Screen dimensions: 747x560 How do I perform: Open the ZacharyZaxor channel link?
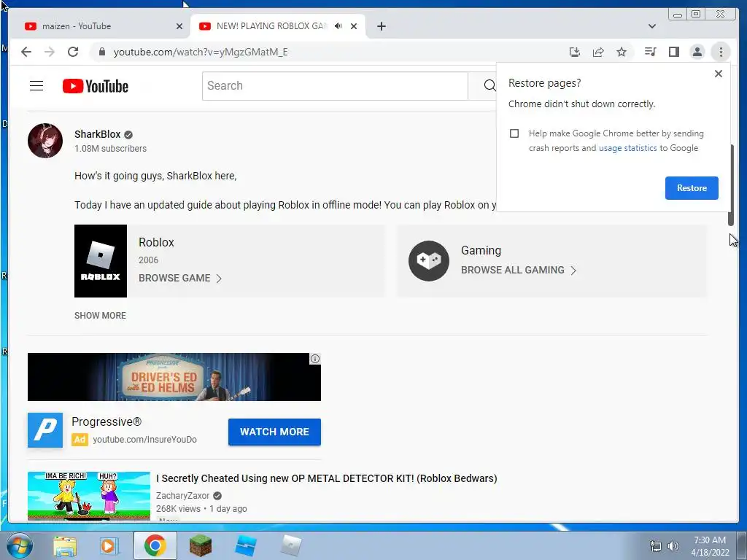[x=183, y=496]
